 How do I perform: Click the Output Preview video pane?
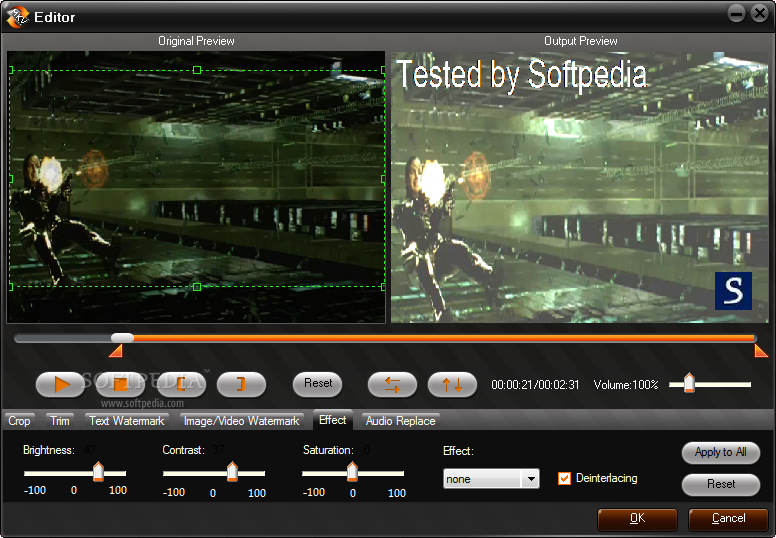coord(580,187)
